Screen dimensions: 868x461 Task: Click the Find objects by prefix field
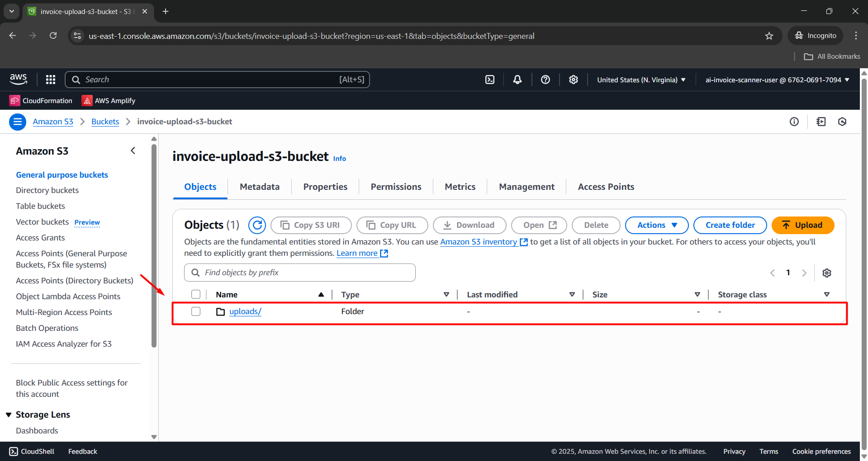pos(299,273)
